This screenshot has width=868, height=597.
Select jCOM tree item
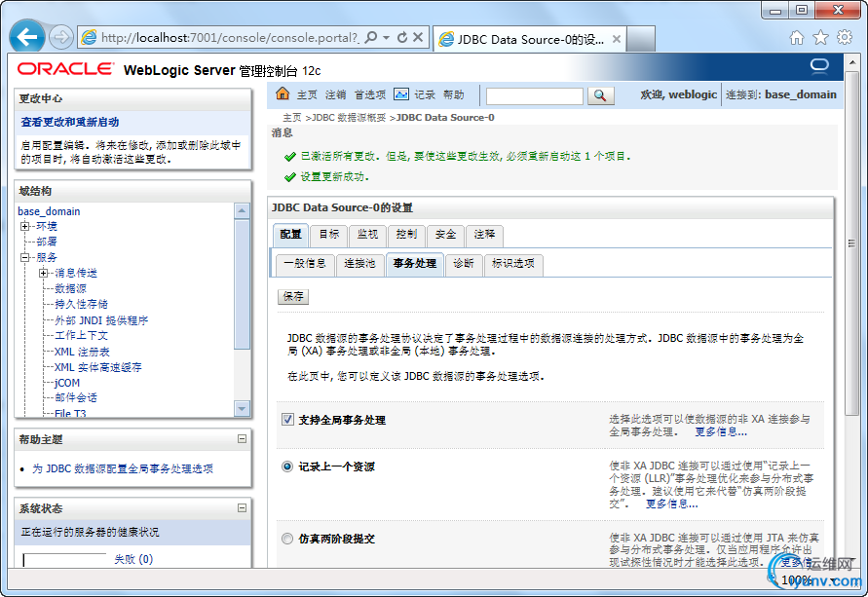67,383
